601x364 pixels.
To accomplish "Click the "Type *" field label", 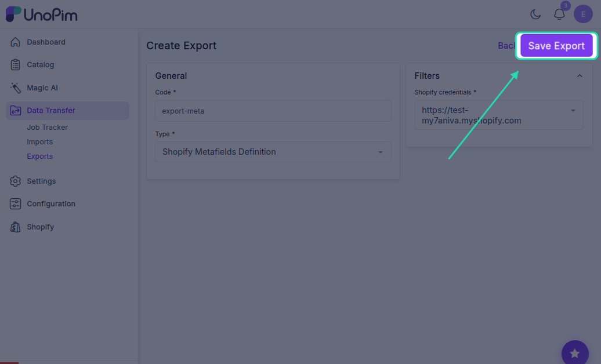I will [165, 134].
